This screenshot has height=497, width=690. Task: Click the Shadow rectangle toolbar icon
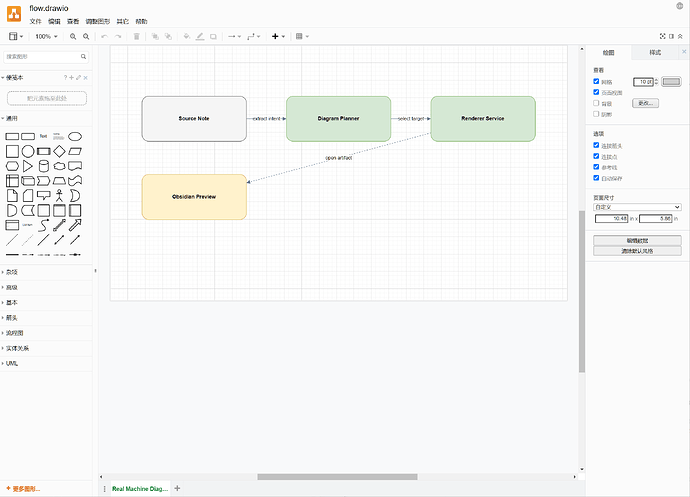(x=213, y=37)
